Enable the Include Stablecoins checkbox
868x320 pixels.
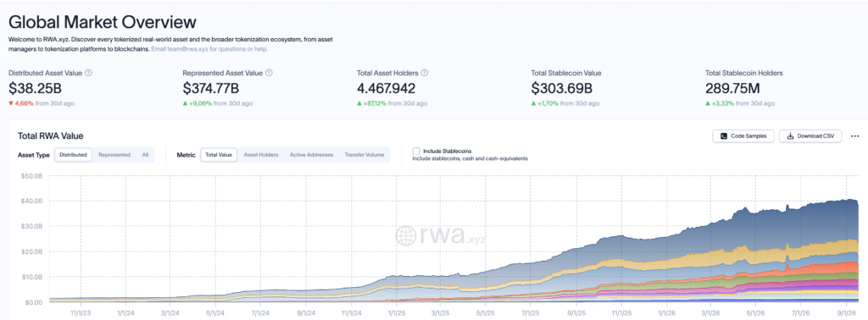click(415, 151)
